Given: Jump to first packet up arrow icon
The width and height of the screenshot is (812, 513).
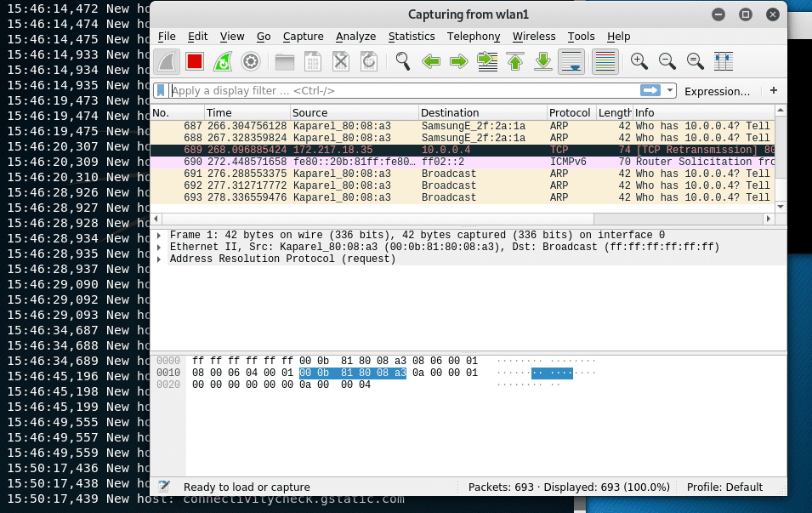Looking at the screenshot, I should [x=515, y=61].
